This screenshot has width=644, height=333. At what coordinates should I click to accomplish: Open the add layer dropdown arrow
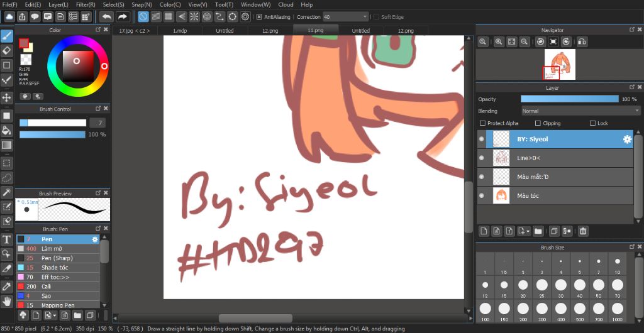pos(528,231)
